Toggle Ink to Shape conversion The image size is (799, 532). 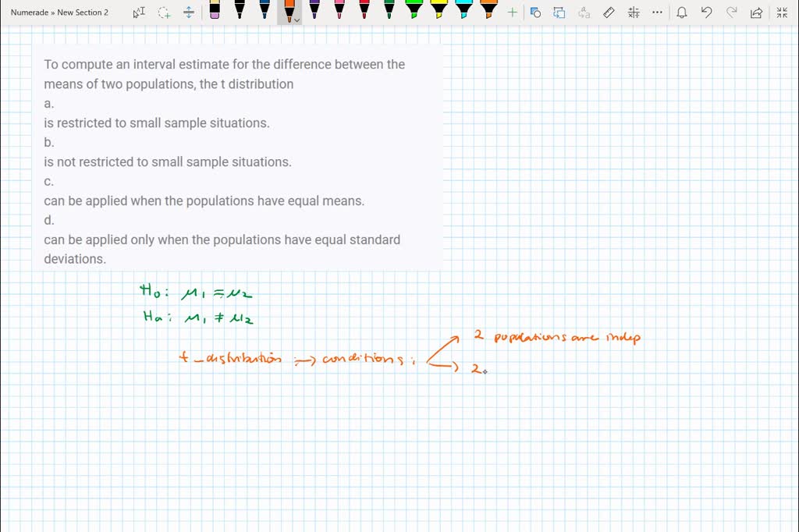(559, 12)
